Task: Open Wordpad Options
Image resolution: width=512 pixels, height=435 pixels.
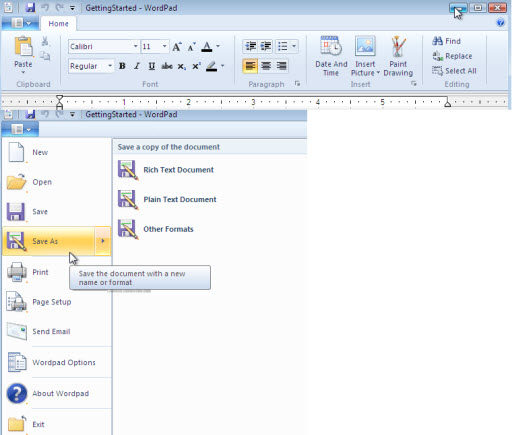Action: 57,362
